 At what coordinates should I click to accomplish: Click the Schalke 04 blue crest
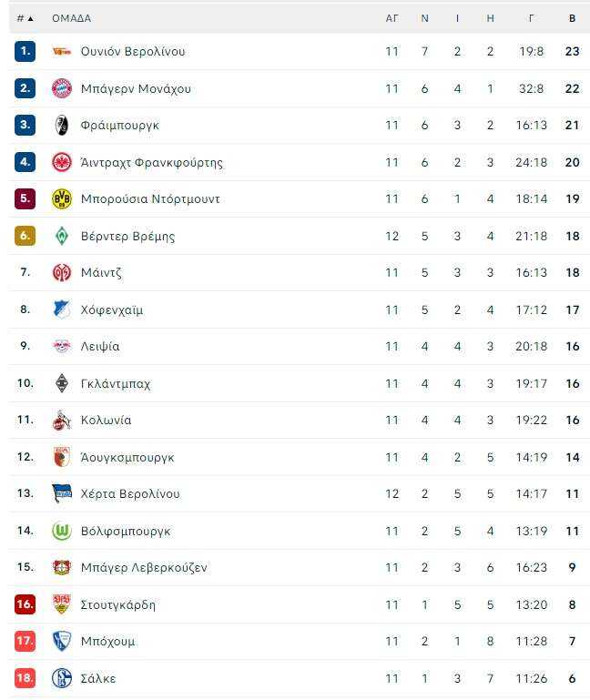[x=62, y=678]
